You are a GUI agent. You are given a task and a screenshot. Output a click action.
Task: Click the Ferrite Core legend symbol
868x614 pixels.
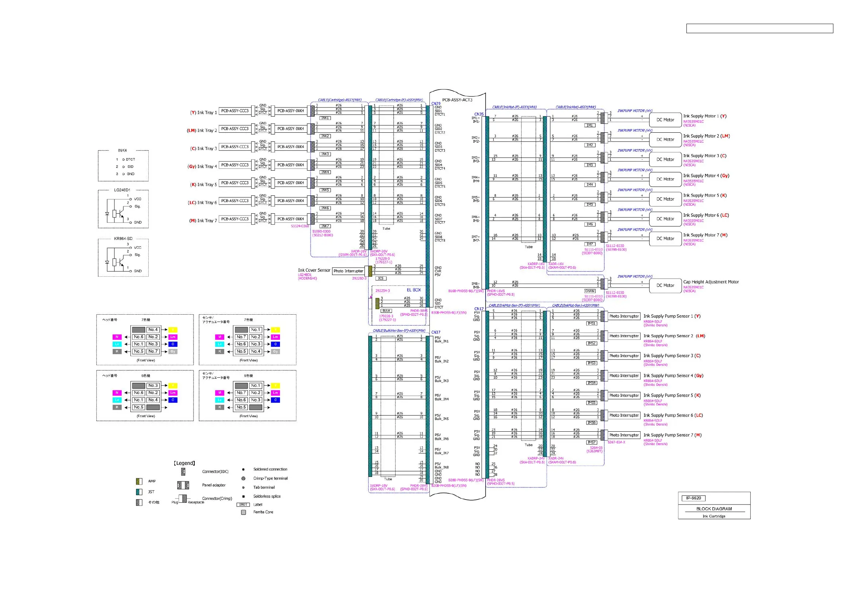coord(244,512)
